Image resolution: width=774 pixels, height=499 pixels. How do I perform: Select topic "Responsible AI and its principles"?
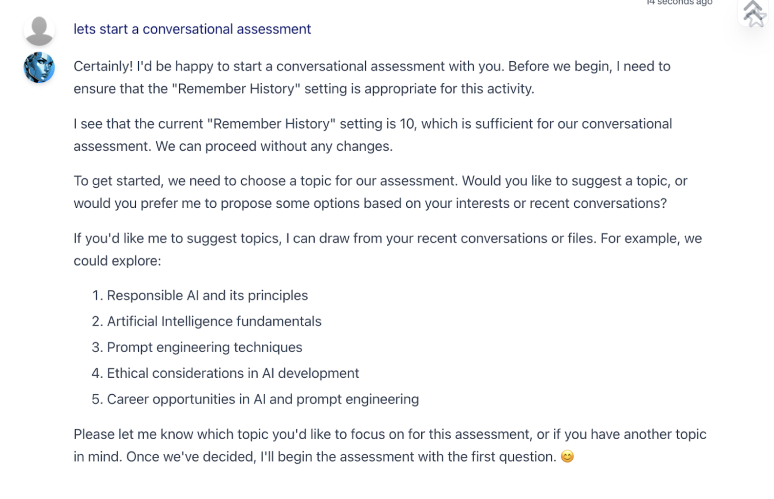(207, 295)
